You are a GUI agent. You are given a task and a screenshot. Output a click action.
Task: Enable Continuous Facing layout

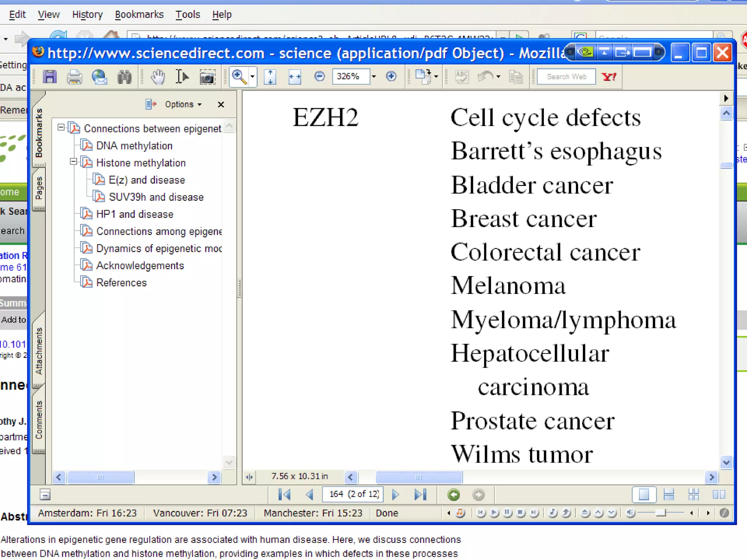[694, 495]
